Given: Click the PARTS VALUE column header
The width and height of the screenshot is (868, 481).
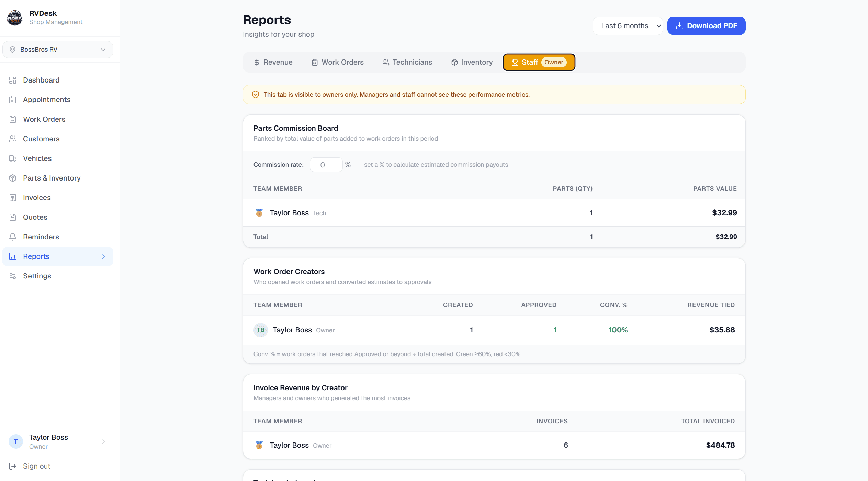Looking at the screenshot, I should coord(715,189).
